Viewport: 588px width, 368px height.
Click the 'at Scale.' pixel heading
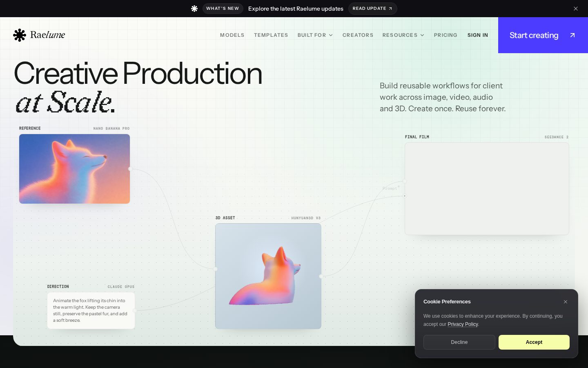[65, 102]
